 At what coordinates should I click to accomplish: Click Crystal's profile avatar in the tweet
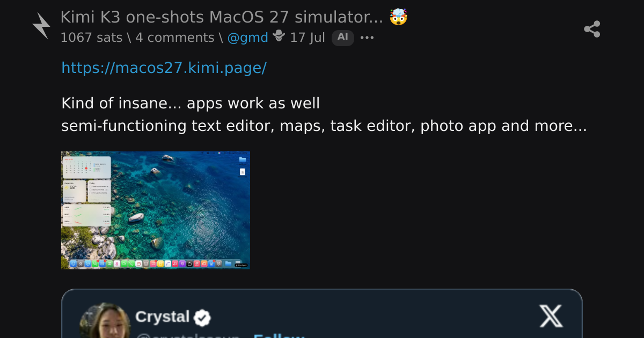click(x=105, y=321)
